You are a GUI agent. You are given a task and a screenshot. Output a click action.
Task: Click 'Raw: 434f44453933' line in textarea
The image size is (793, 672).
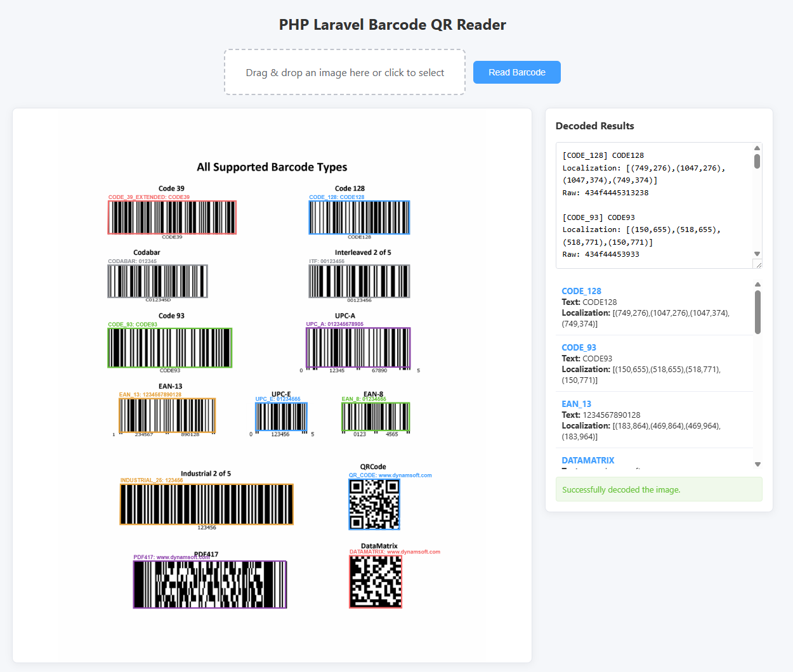[x=601, y=254]
